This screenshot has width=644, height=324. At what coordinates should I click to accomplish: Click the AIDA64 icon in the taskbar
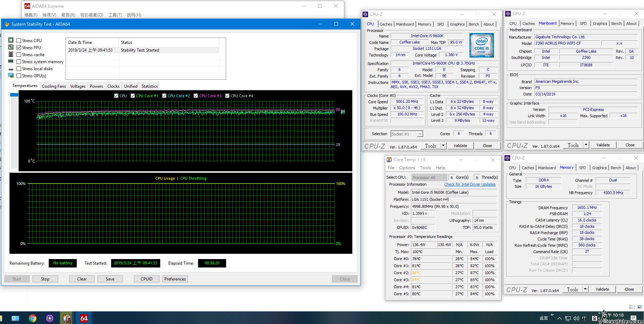click(84, 318)
